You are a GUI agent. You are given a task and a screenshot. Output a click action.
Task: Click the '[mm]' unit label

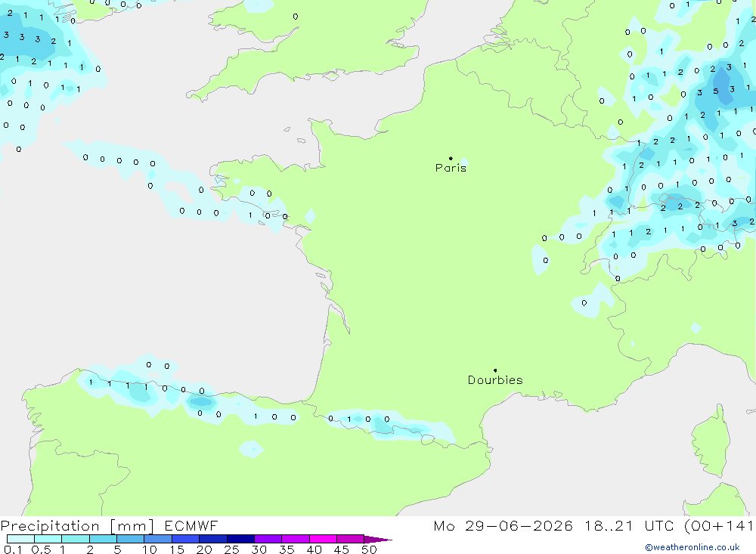[x=132, y=526]
